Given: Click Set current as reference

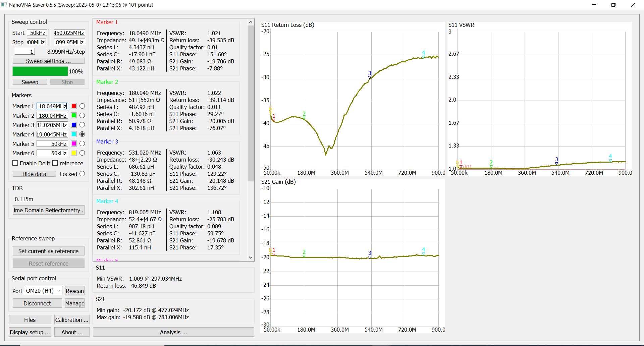Looking at the screenshot, I should (x=48, y=251).
